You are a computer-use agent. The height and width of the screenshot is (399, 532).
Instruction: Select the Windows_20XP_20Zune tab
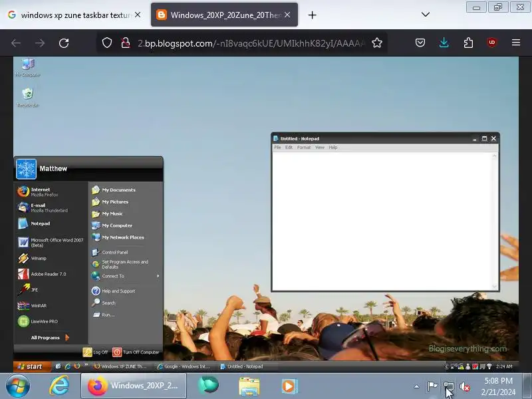coord(224,15)
